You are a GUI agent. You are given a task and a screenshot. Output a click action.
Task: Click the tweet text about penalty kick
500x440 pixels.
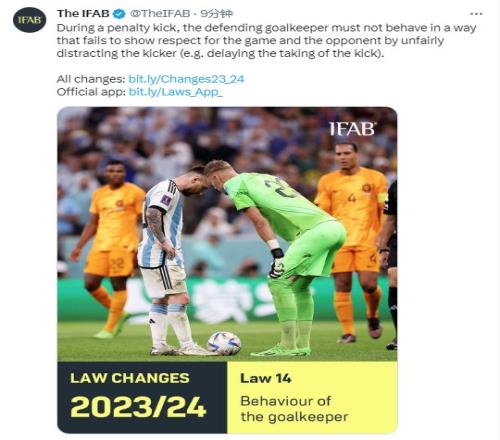pyautogui.click(x=266, y=40)
